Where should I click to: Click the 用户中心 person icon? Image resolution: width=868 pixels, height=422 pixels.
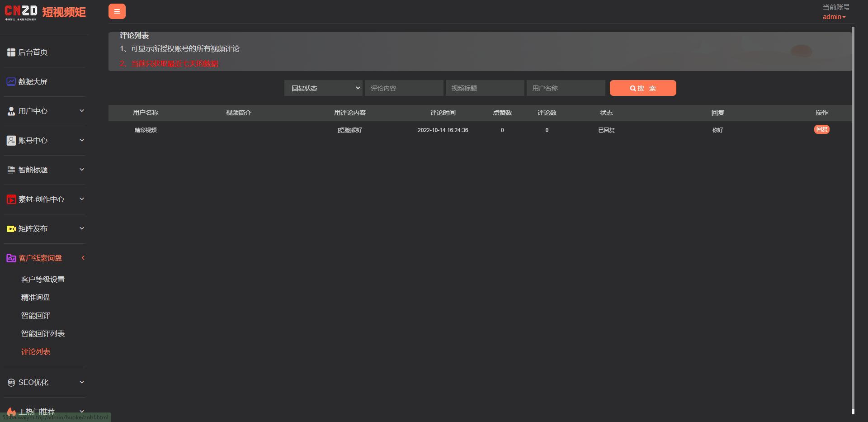(x=11, y=111)
